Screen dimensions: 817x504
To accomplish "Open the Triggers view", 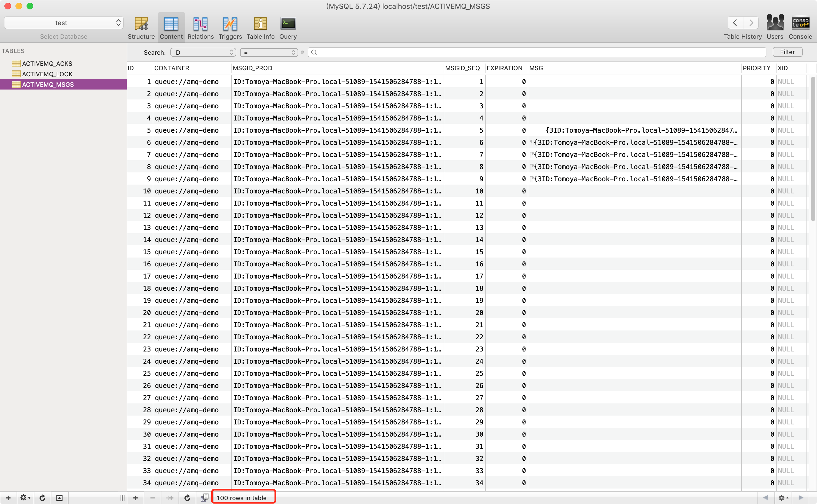I will point(230,28).
